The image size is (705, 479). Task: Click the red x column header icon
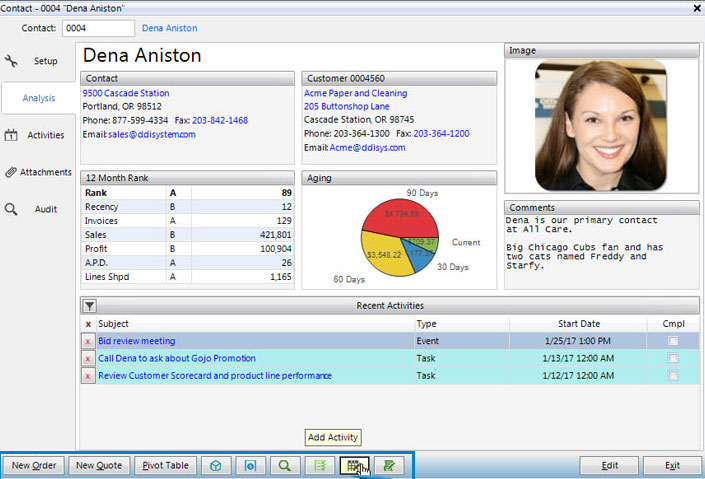tap(88, 324)
